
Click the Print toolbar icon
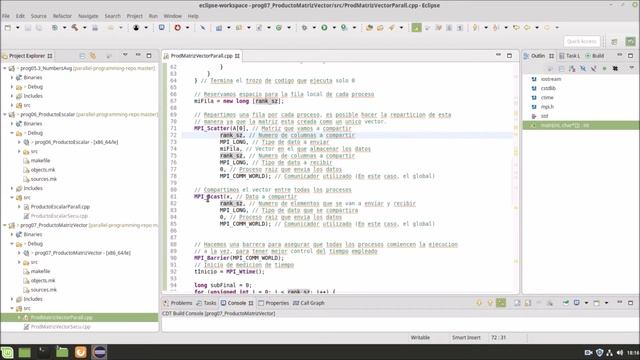click(95, 28)
